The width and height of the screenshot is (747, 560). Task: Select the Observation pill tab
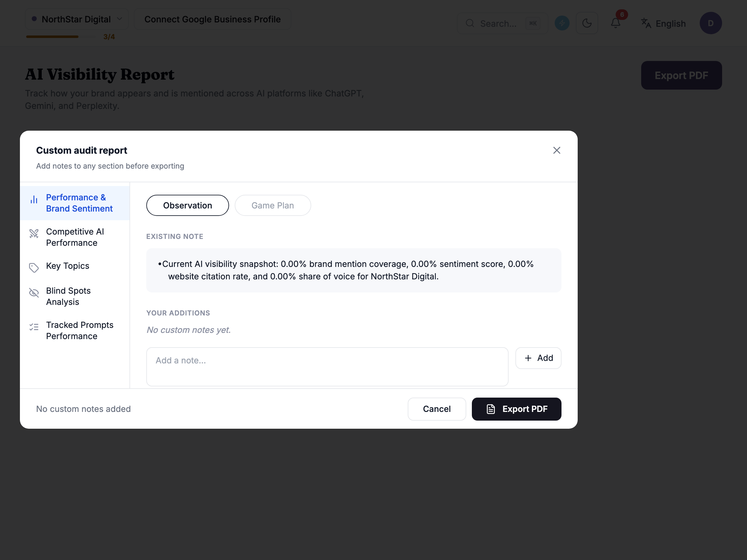click(x=187, y=205)
